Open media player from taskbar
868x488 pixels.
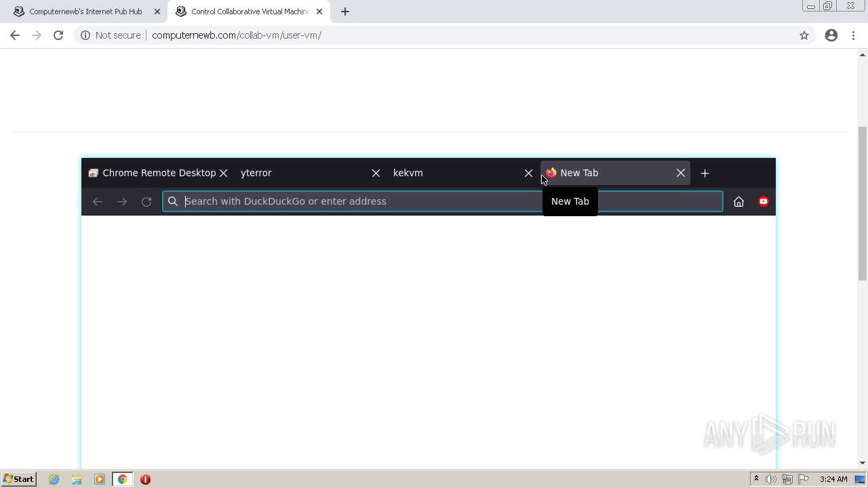pyautogui.click(x=100, y=479)
